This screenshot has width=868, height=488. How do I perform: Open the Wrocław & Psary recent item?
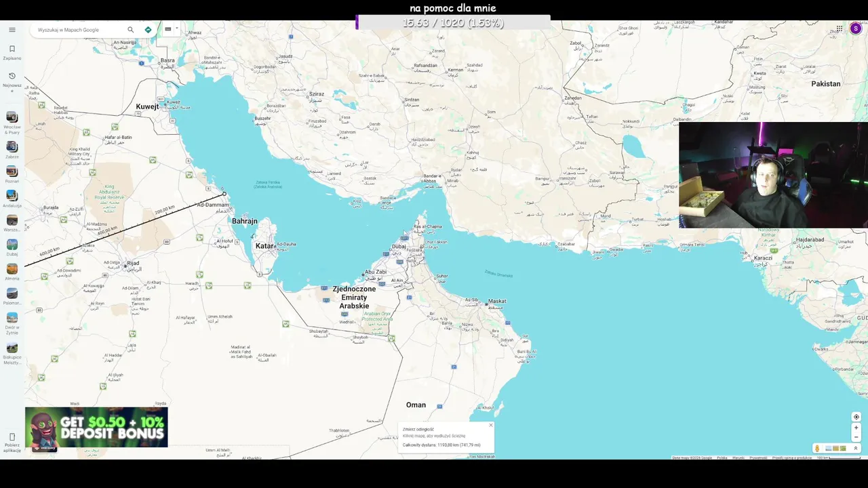(12, 122)
